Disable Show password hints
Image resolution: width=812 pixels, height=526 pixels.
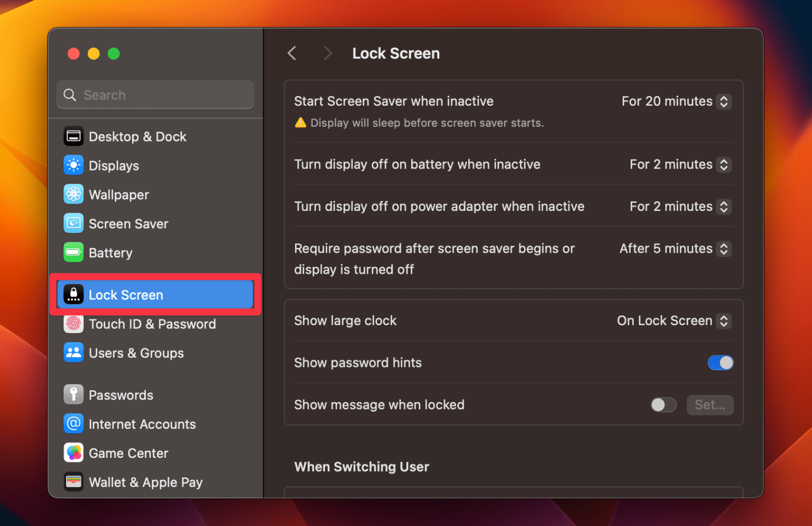721,363
